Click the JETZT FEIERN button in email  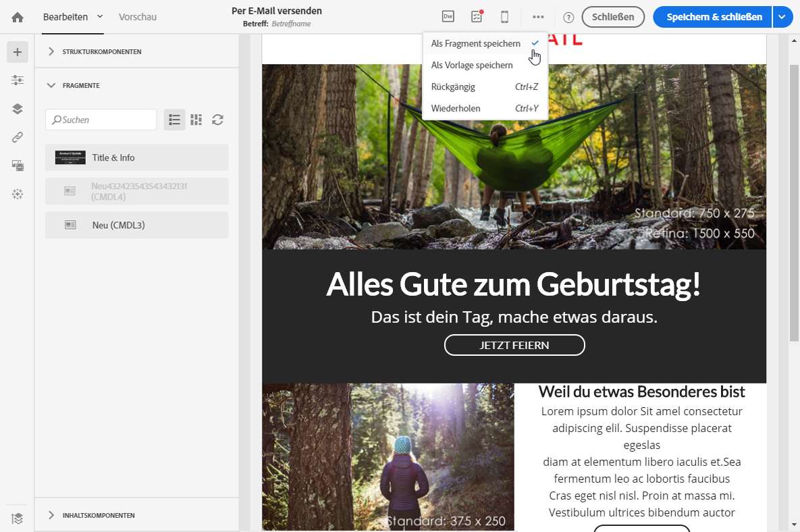(x=514, y=345)
